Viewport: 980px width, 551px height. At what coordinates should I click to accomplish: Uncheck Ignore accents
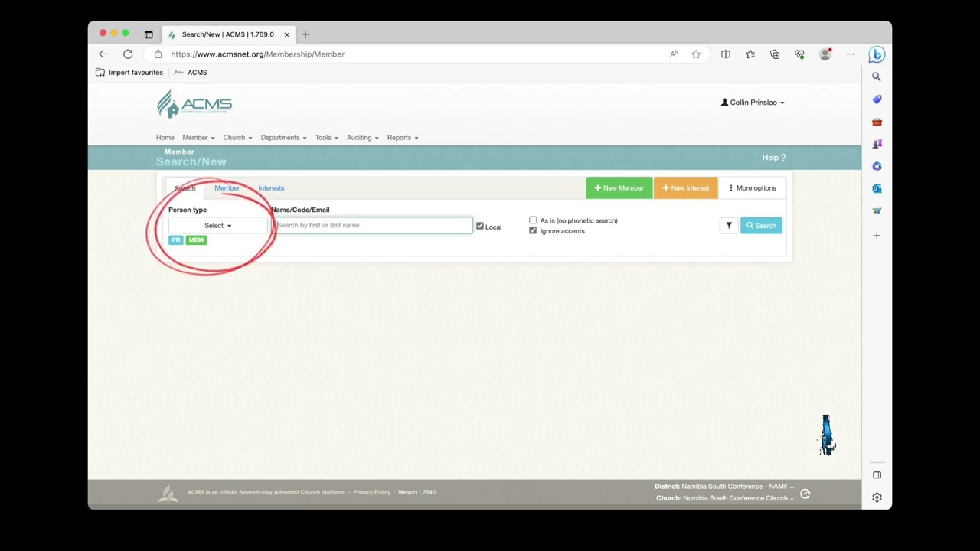click(533, 230)
